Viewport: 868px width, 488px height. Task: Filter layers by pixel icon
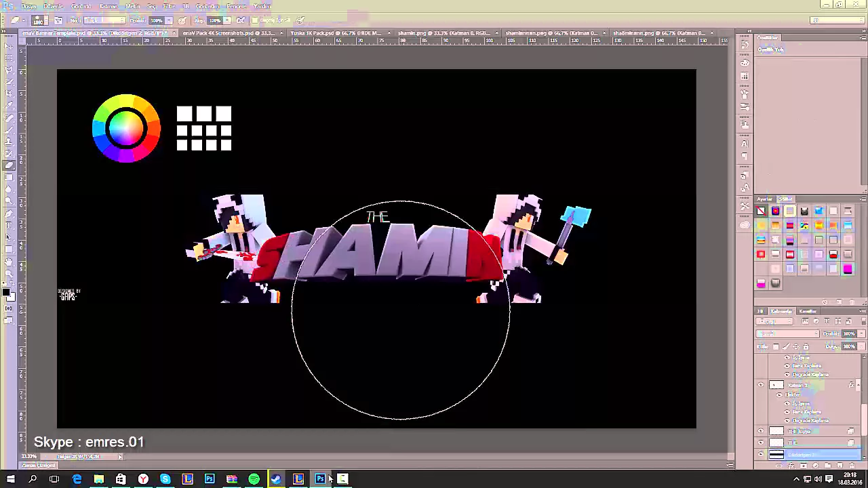805,321
